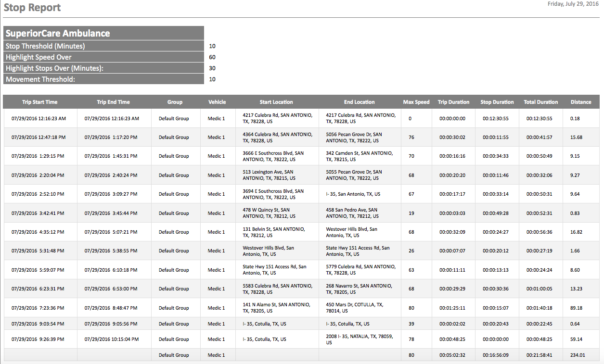Click the Stop Threshold (Minutes) label
Image resolution: width=604 pixels, height=364 pixels.
tap(45, 46)
